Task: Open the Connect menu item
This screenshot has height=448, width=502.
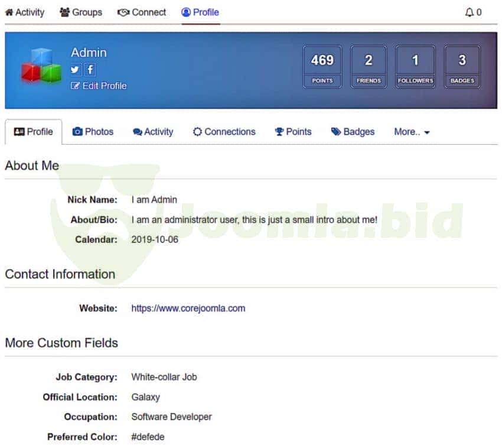Action: click(x=142, y=12)
